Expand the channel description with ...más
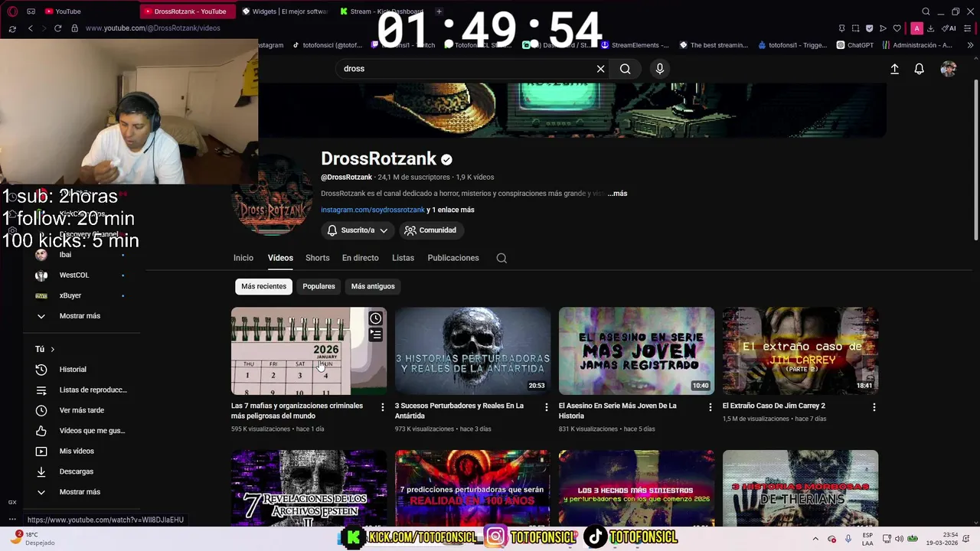This screenshot has width=980, height=551. point(617,194)
